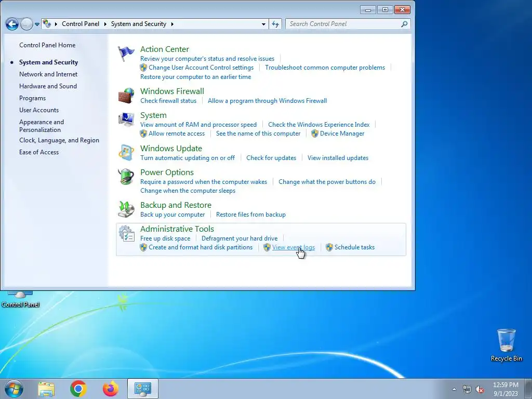Click Back up your computer
Screen dimensions: 532x399
tap(172, 215)
